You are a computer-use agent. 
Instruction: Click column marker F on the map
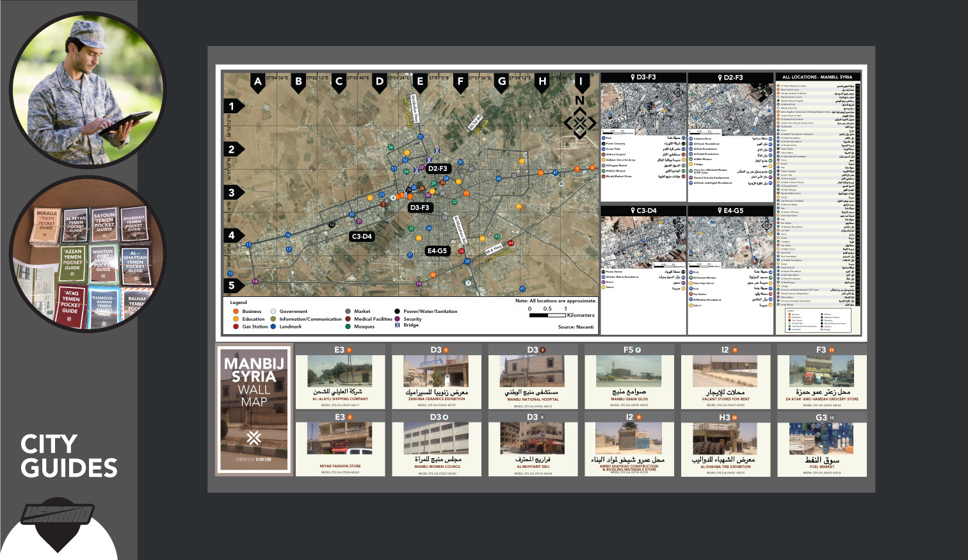460,83
